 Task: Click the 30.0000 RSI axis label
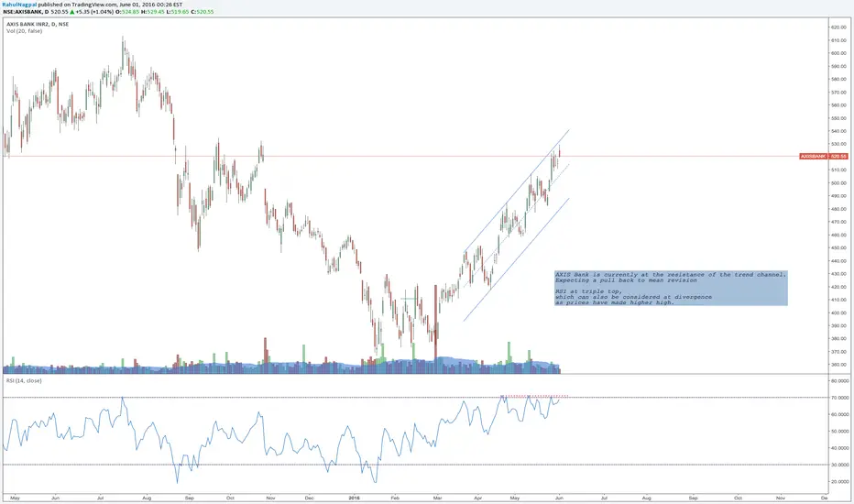[839, 465]
